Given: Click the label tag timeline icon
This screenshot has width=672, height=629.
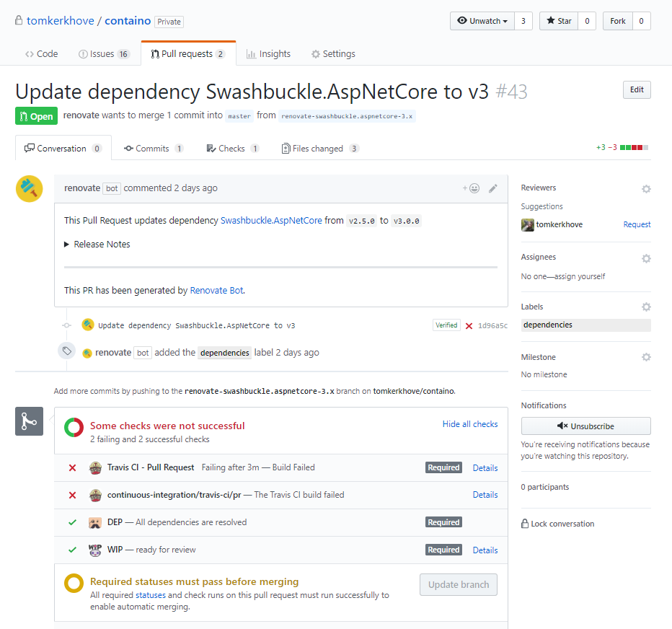Looking at the screenshot, I should [67, 351].
